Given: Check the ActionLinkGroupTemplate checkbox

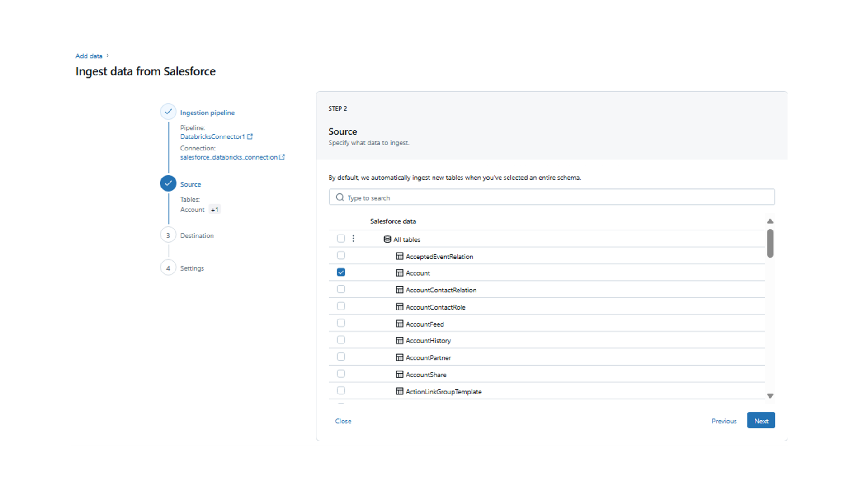Looking at the screenshot, I should (x=341, y=390).
